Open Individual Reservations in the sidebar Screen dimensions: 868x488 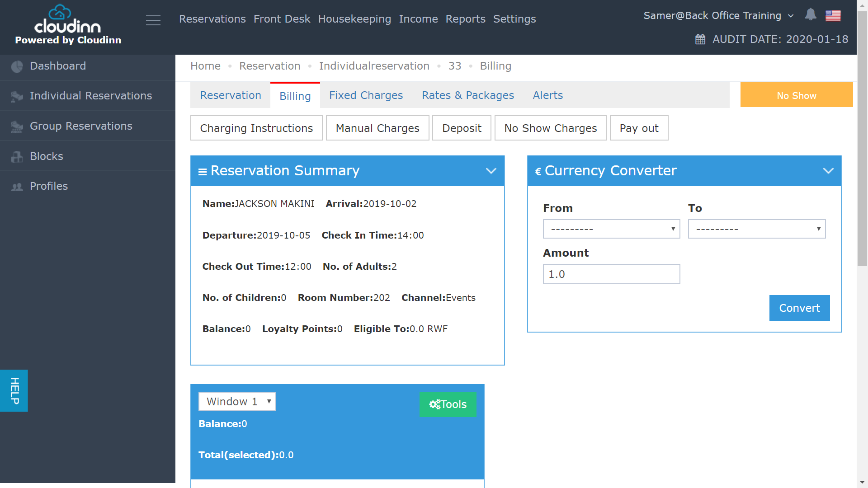point(88,96)
